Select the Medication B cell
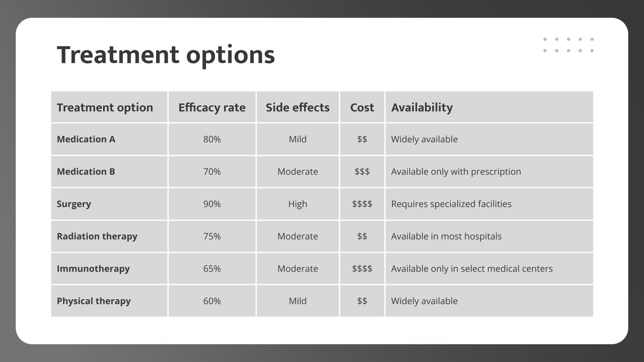Viewport: 644px width, 362px height. [x=109, y=171]
